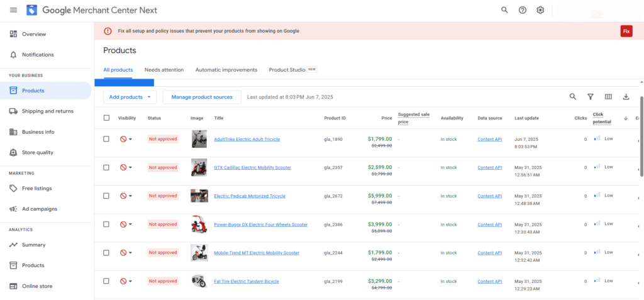Open the help question mark icon
644x300 pixels.
pos(523,10)
